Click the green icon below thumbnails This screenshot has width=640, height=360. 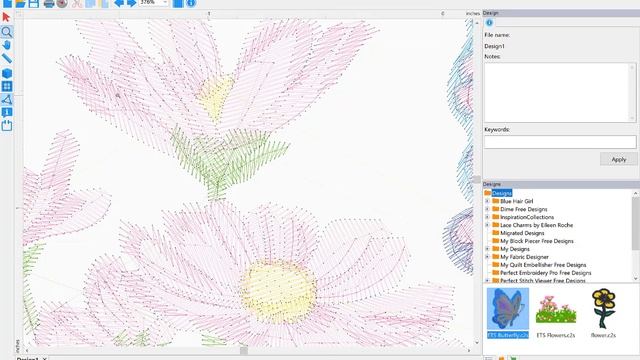pyautogui.click(x=513, y=358)
